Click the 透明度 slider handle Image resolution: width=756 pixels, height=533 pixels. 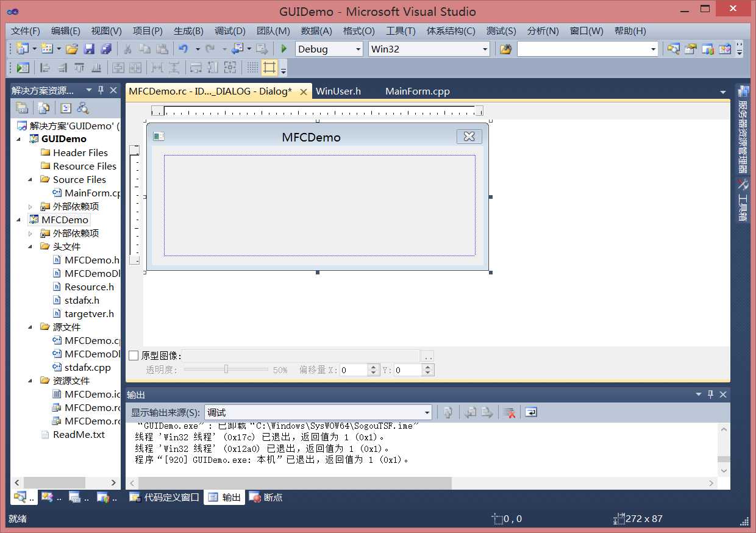point(226,369)
